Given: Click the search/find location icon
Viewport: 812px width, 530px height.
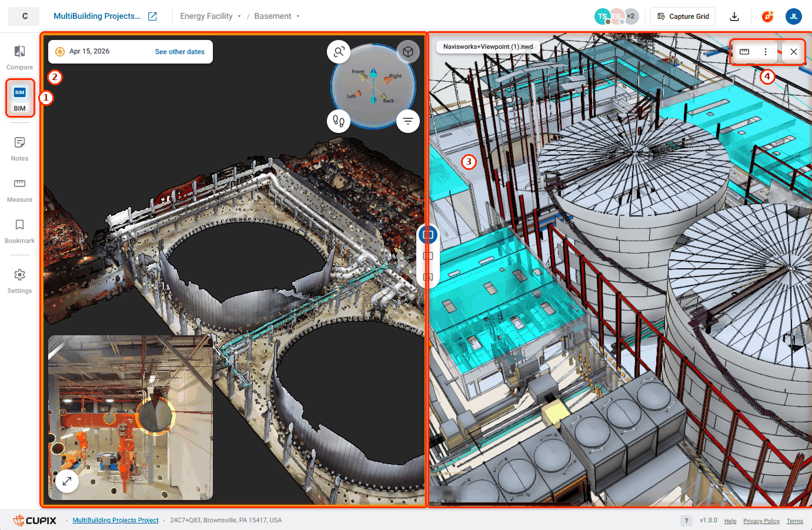Looking at the screenshot, I should click(x=339, y=52).
